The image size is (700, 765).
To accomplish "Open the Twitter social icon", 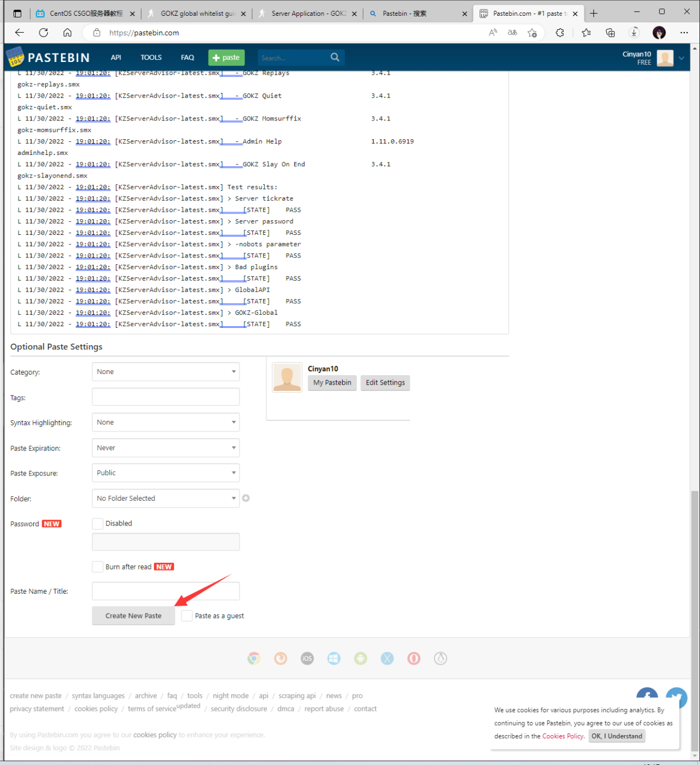I will coord(676,697).
